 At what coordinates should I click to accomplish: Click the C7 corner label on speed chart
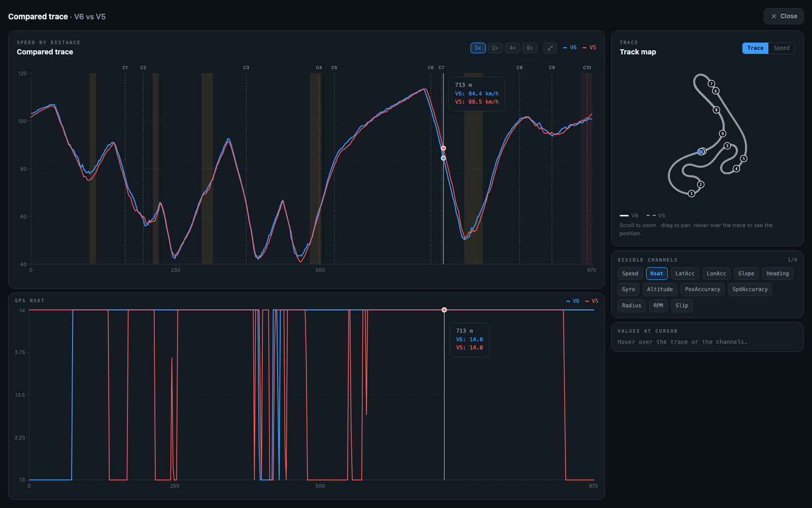tap(442, 68)
